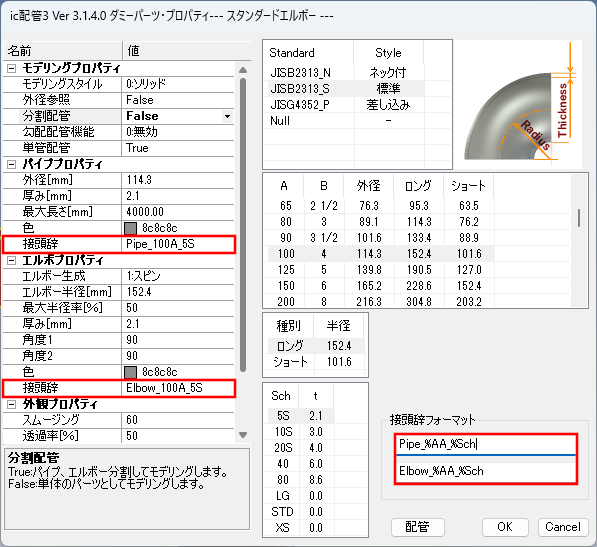Confirm with the OK button
Screen dimensions: 597x547
tap(505, 527)
